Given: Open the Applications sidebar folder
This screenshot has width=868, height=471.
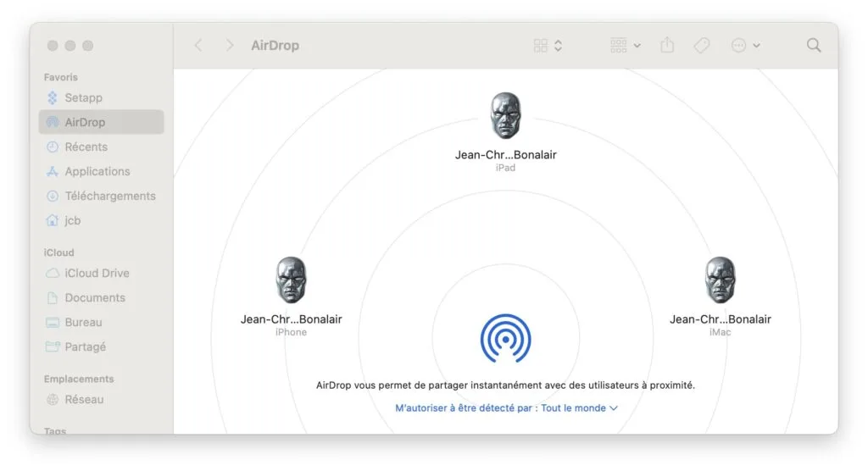Looking at the screenshot, I should point(102,172).
